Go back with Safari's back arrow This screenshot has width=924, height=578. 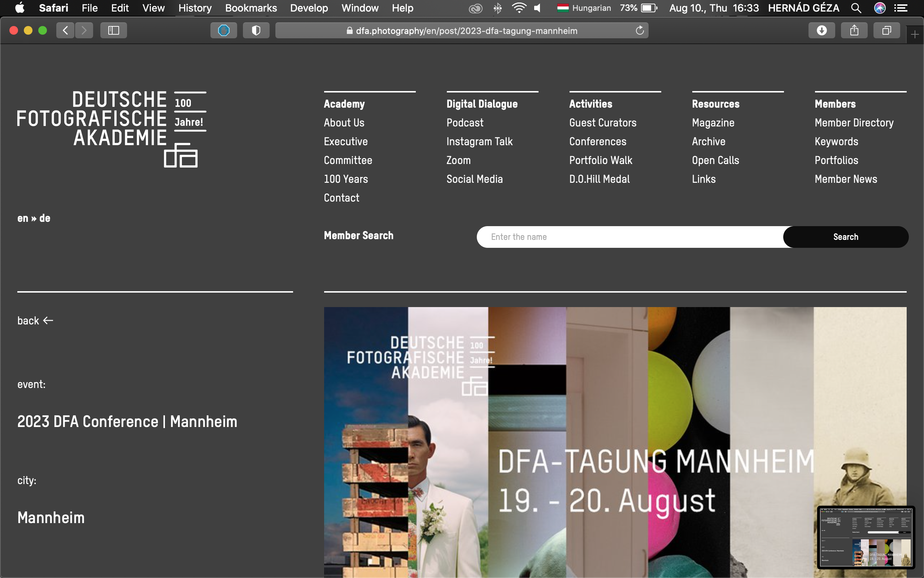coord(65,30)
